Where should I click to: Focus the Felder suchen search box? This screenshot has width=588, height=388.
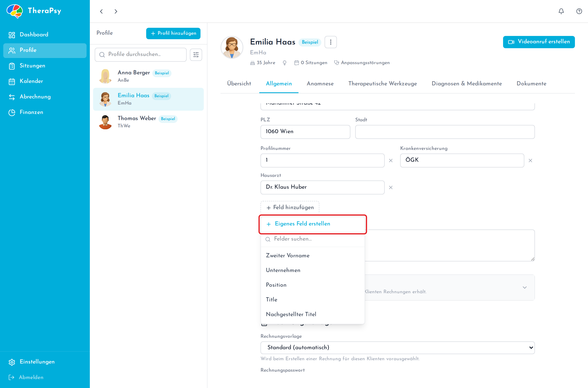coord(313,239)
